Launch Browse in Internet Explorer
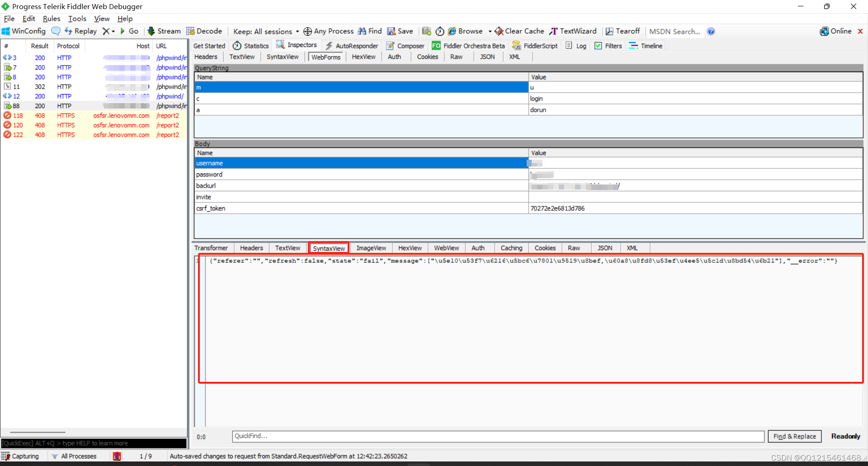The image size is (868, 466). (x=465, y=31)
